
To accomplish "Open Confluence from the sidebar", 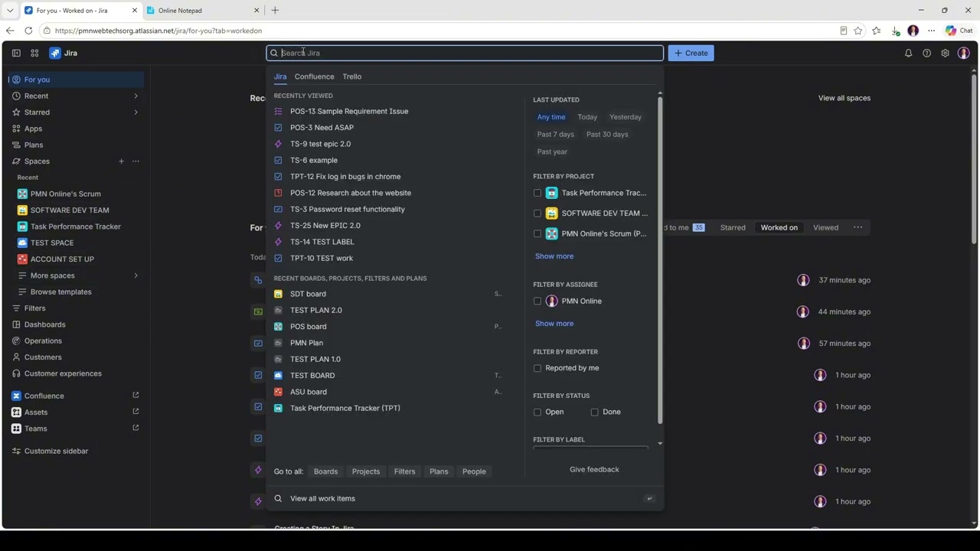I will 44,396.
